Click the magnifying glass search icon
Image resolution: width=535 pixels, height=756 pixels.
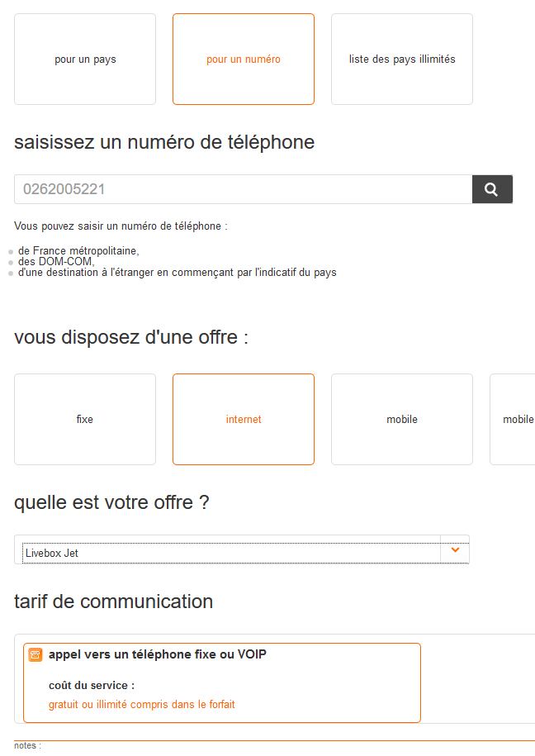click(x=492, y=189)
